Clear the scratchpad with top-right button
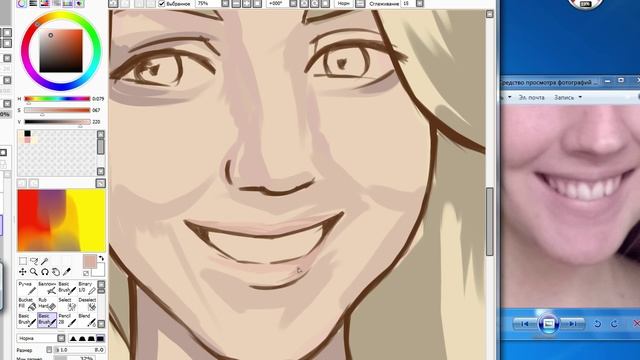Viewport: 640px width, 360px height. [x=100, y=183]
